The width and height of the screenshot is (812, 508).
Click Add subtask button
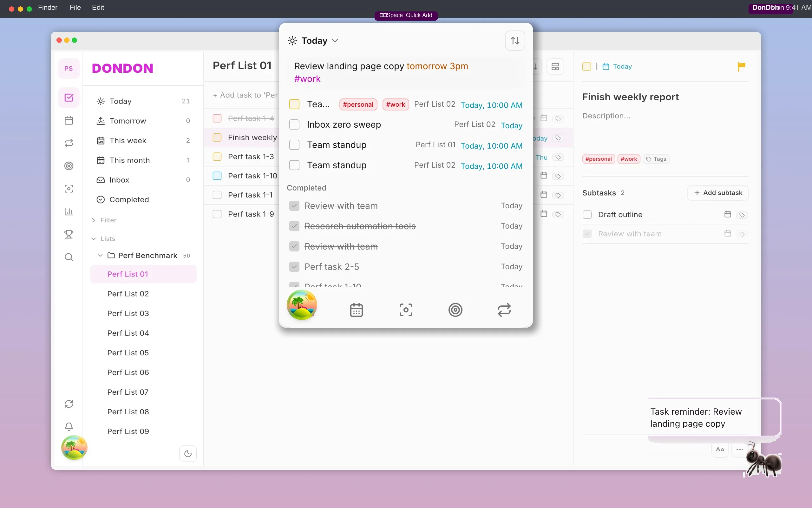718,193
